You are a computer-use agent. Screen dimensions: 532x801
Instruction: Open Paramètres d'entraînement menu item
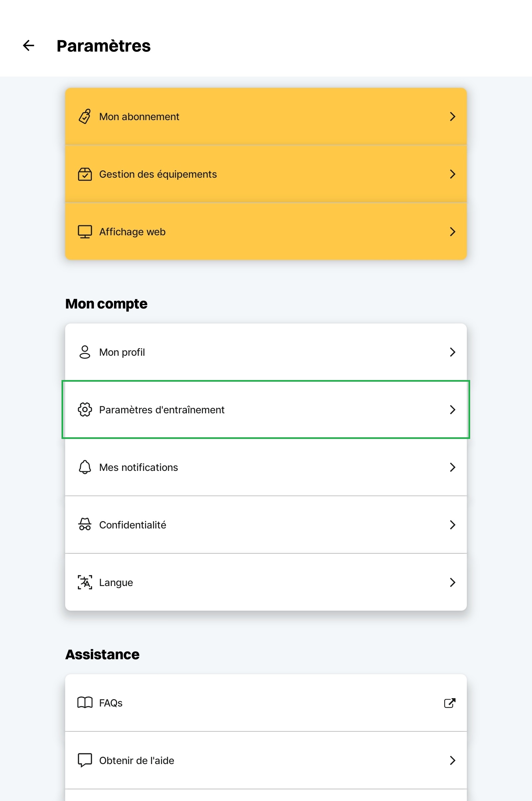click(266, 410)
